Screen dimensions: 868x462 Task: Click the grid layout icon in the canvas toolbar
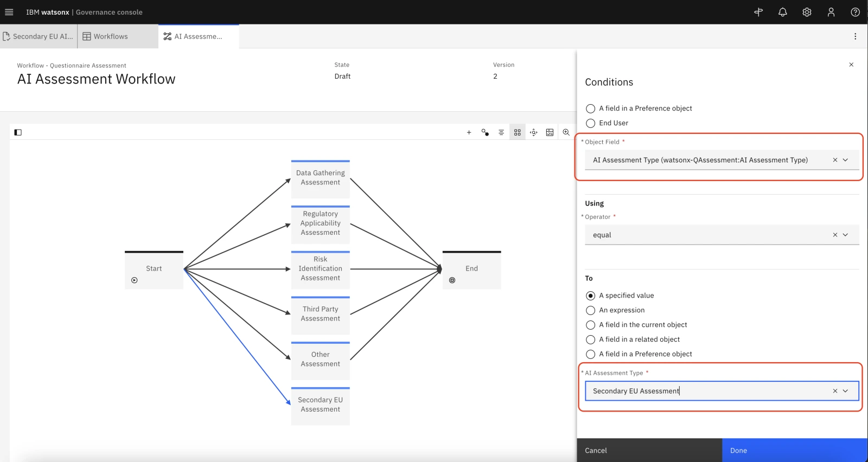(518, 132)
